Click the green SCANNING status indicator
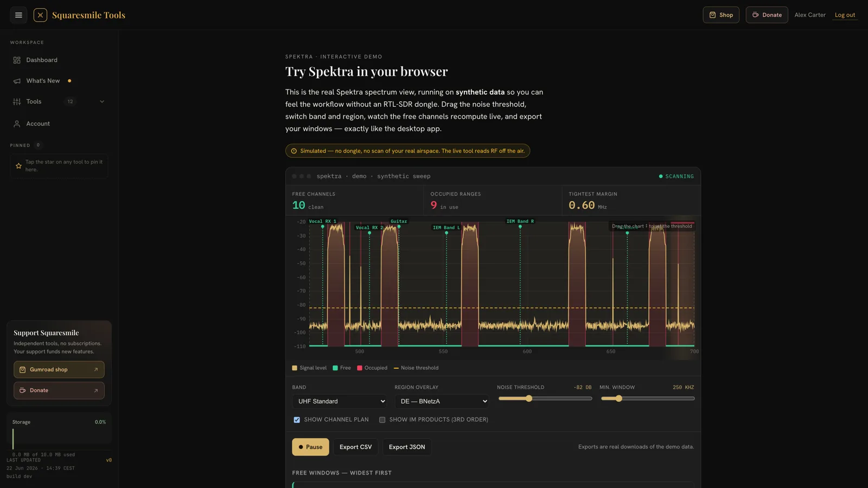Screen dimensions: 868x488 676,176
